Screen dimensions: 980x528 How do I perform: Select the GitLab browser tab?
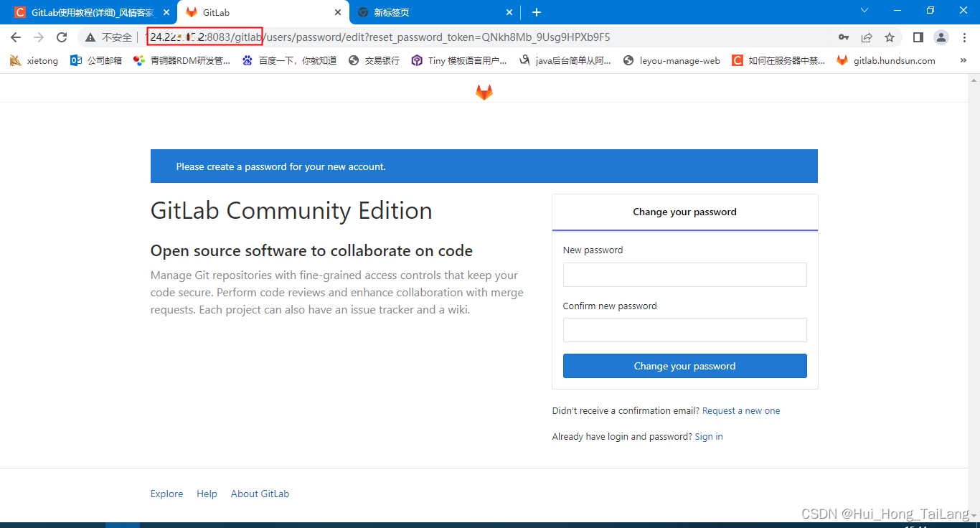point(262,12)
